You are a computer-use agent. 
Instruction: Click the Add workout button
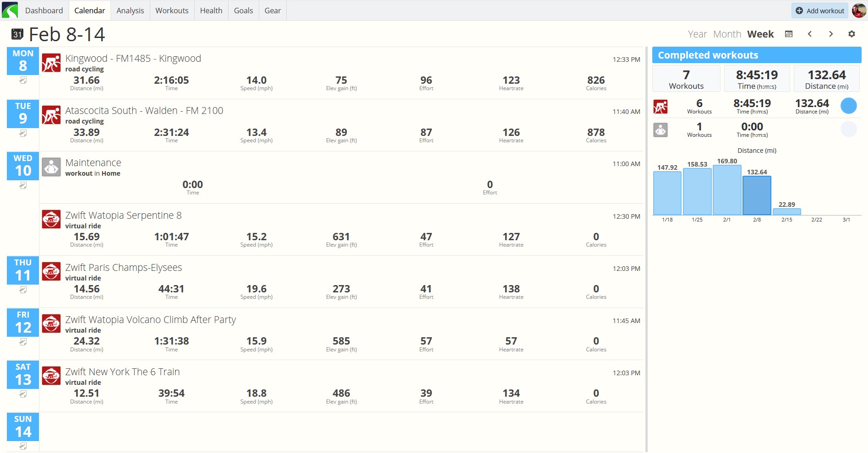pos(820,11)
